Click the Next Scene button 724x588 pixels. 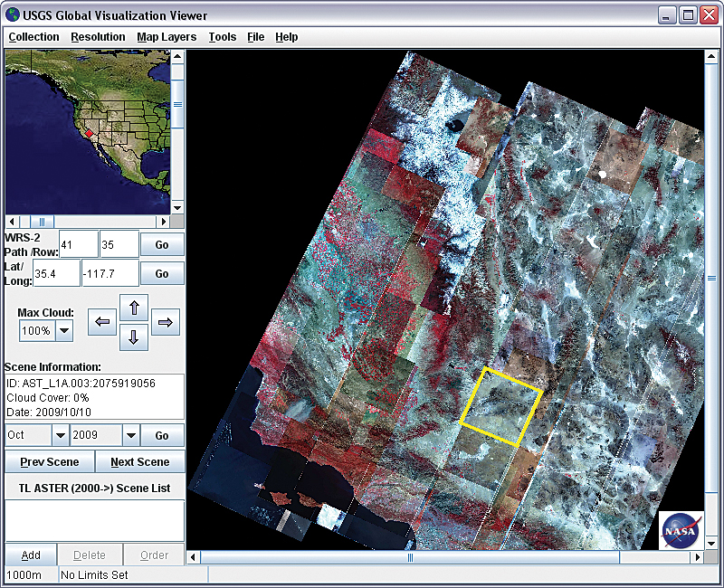[140, 462]
